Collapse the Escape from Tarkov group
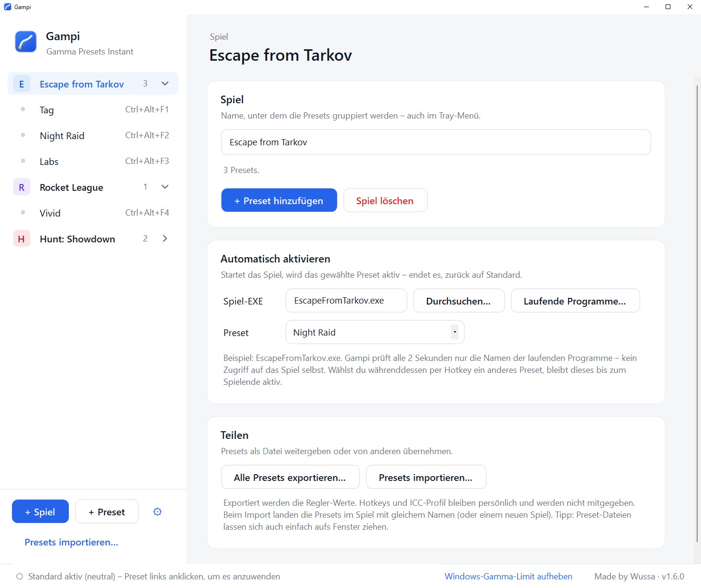 point(165,84)
